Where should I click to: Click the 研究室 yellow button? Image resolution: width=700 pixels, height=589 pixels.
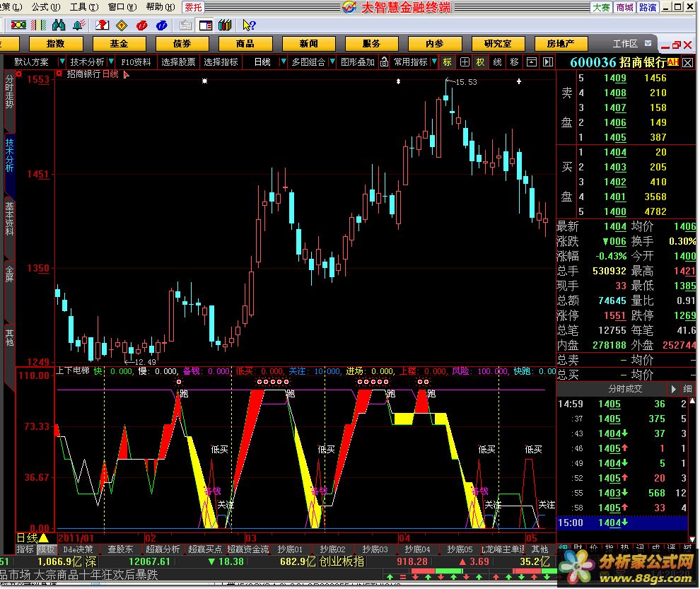[x=498, y=44]
